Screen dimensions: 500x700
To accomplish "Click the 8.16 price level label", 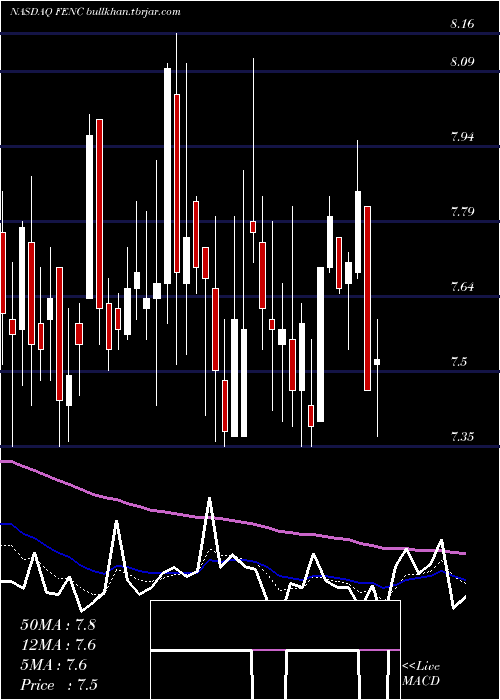I will [x=462, y=24].
